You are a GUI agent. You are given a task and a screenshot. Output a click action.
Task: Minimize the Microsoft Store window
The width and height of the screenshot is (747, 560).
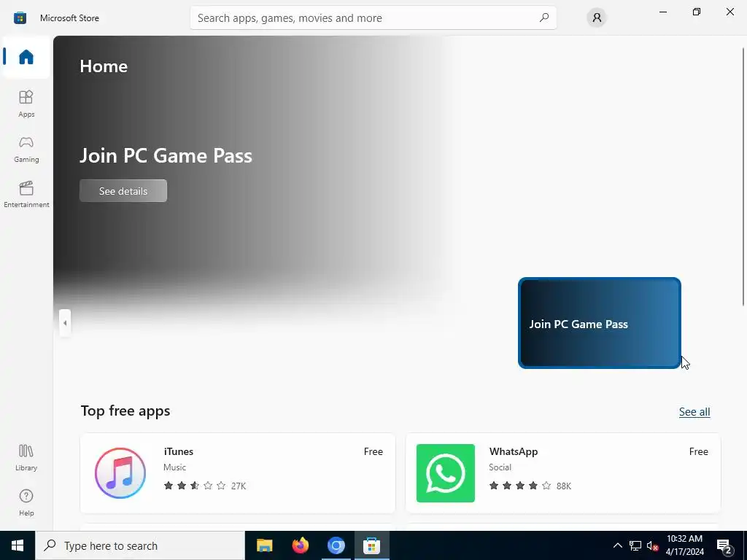(x=662, y=12)
